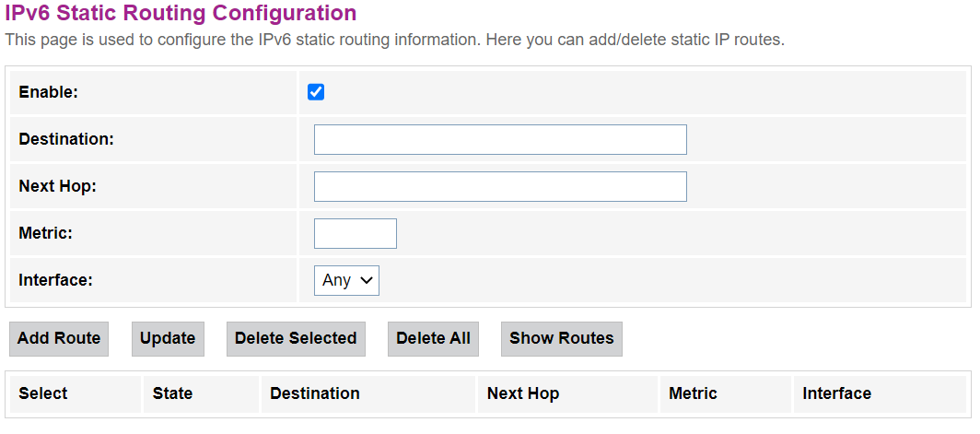Viewport: 980px width, 434px height.
Task: Click the Metric value input box
Action: 355,233
